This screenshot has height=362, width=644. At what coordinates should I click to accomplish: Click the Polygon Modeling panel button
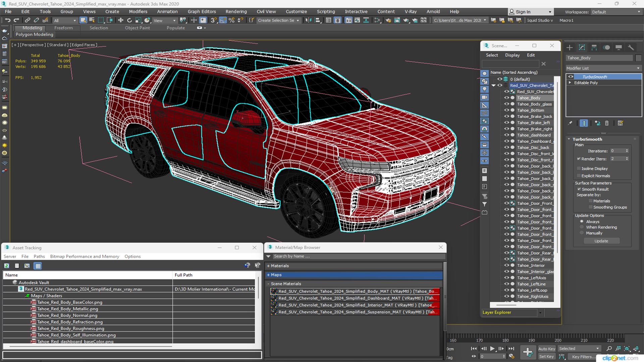(x=35, y=35)
